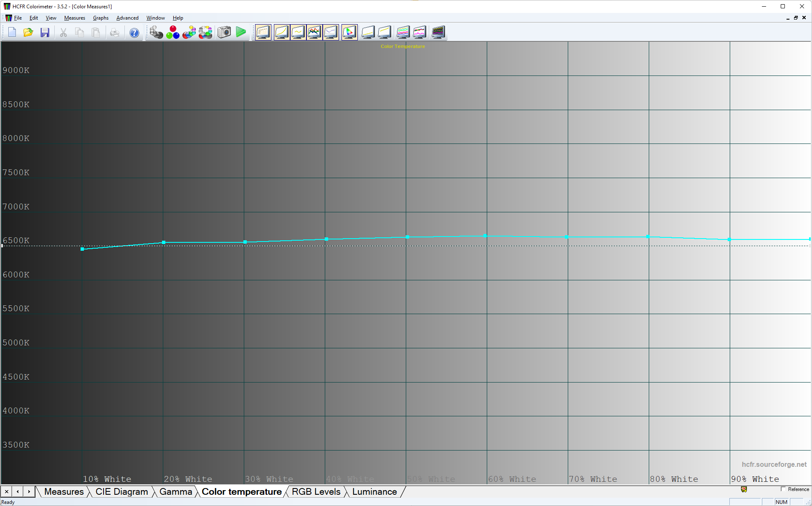Start measurement with green play arrow
The height and width of the screenshot is (506, 812).
click(241, 32)
